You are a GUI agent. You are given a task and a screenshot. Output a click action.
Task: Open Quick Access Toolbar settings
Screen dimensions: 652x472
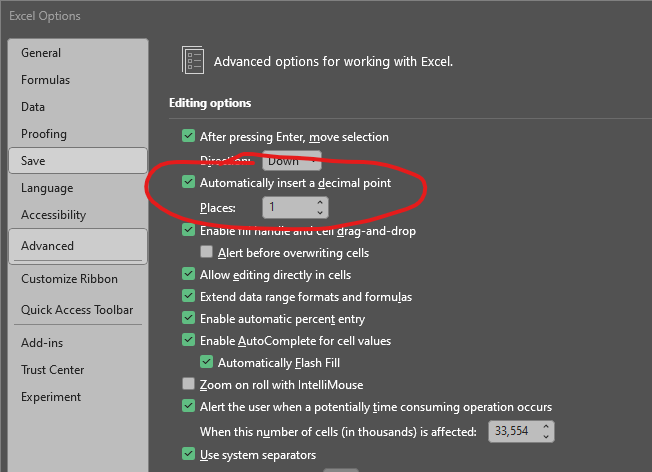coord(77,310)
